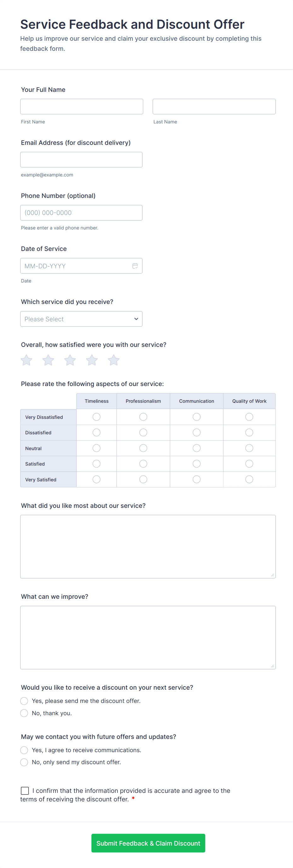Click the Email Address field
This screenshot has height=868, width=293.
tap(81, 160)
